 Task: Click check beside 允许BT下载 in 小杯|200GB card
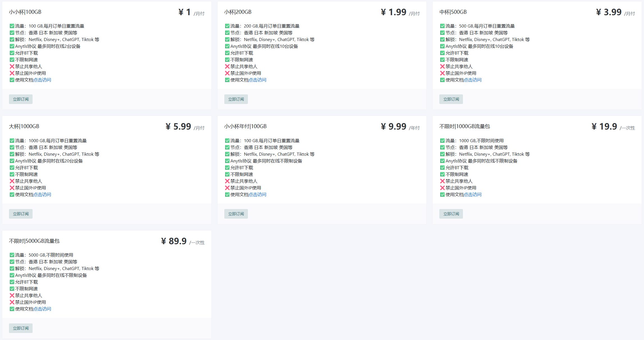click(x=227, y=53)
